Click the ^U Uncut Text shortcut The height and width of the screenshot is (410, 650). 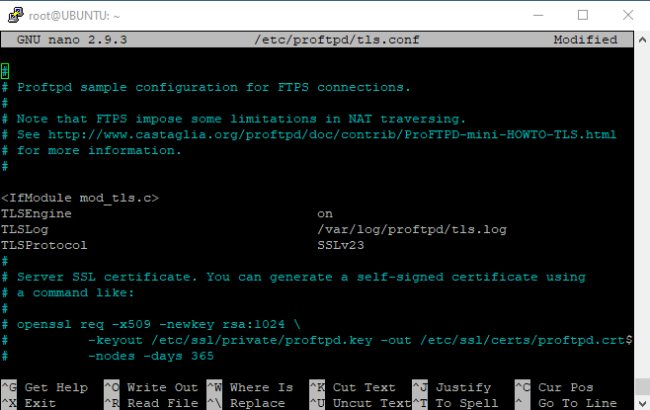tap(360, 403)
